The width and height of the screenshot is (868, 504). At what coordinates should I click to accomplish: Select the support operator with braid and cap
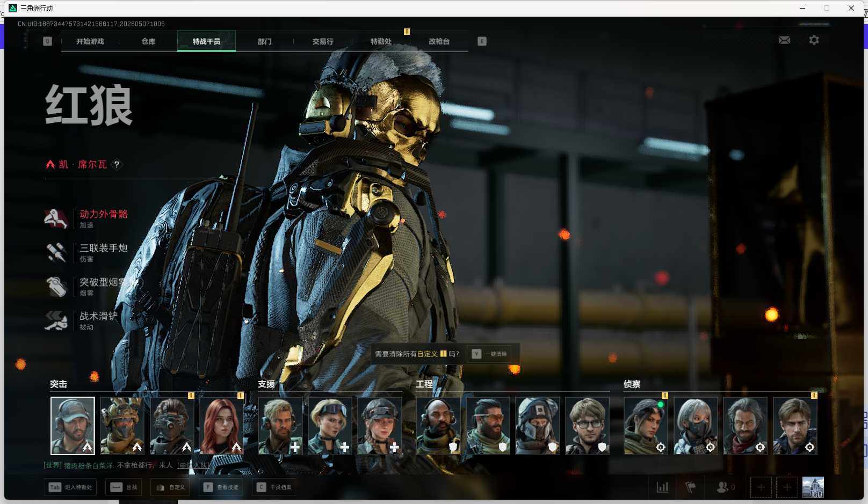(380, 426)
